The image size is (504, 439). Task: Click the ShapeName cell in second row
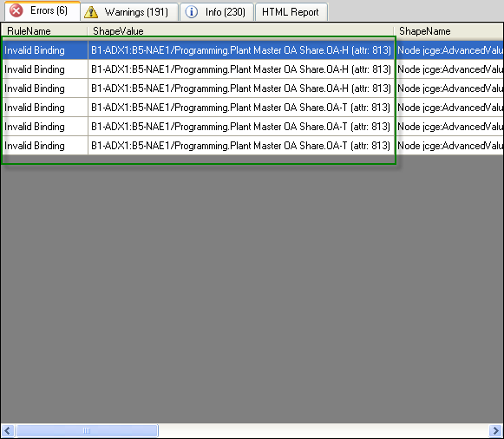click(449, 69)
